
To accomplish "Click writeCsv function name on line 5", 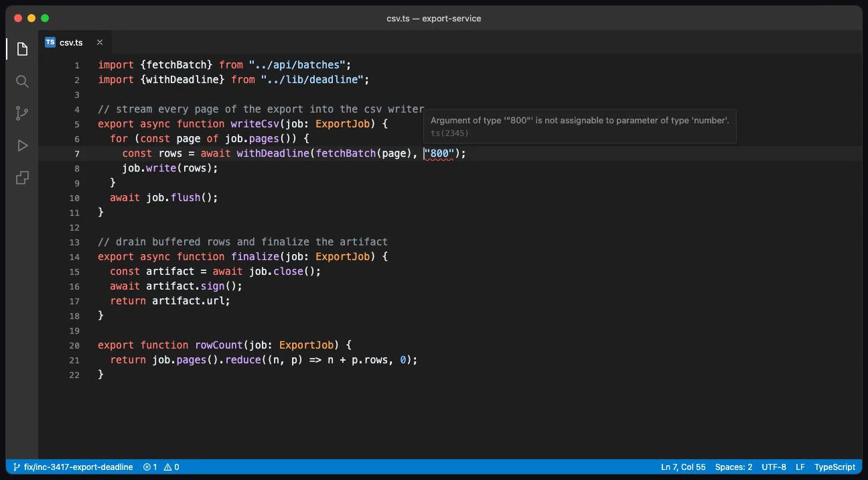I will pyautogui.click(x=255, y=124).
